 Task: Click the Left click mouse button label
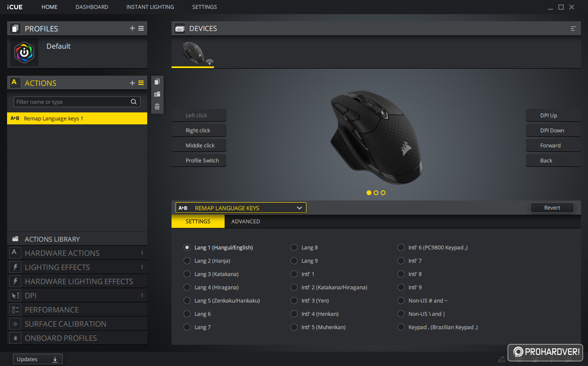coord(196,115)
